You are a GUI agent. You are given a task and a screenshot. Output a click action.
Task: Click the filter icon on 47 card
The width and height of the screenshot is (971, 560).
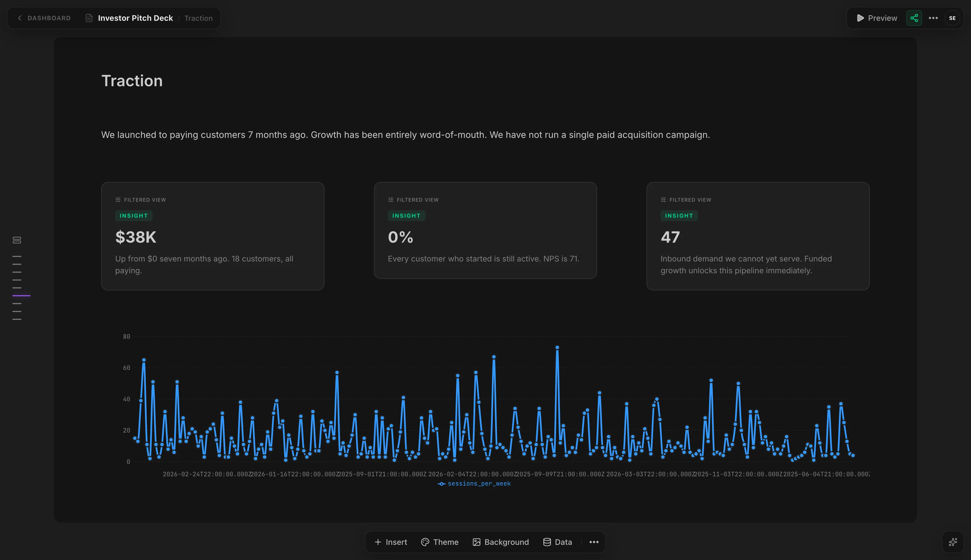pos(663,200)
